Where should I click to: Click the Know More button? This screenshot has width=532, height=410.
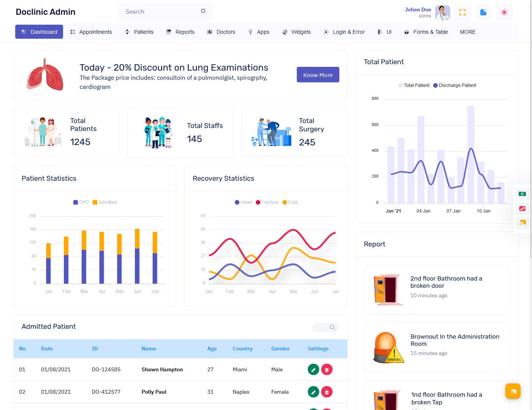click(318, 75)
